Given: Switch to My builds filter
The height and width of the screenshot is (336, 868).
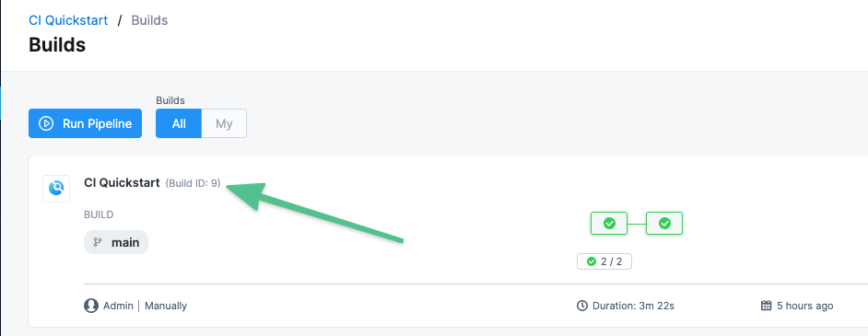Looking at the screenshot, I should (224, 123).
